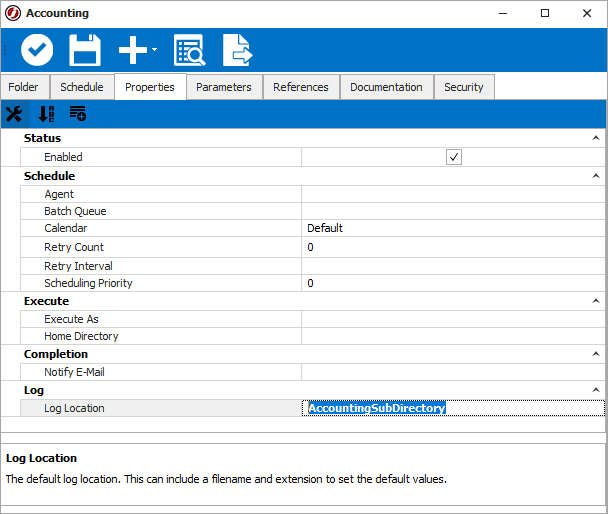Viewport: 608px width, 514px height.
Task: Click the Execute As value field
Action: 453,319
